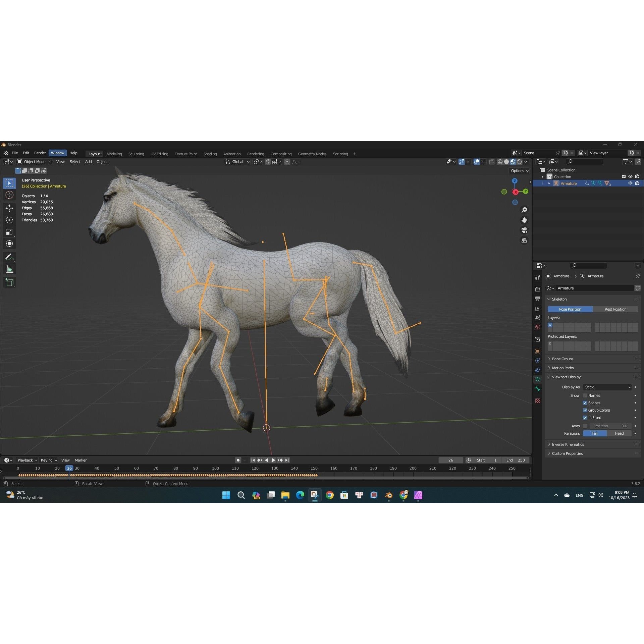Switch armature to Rest Position
This screenshot has height=644, width=644.
coord(616,309)
